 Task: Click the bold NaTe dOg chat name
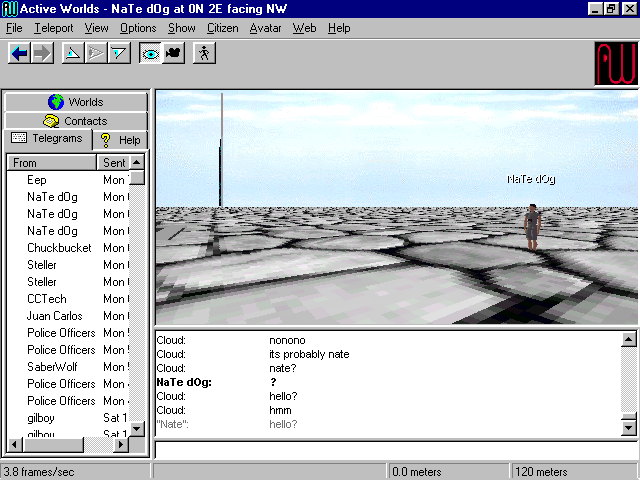(184, 382)
